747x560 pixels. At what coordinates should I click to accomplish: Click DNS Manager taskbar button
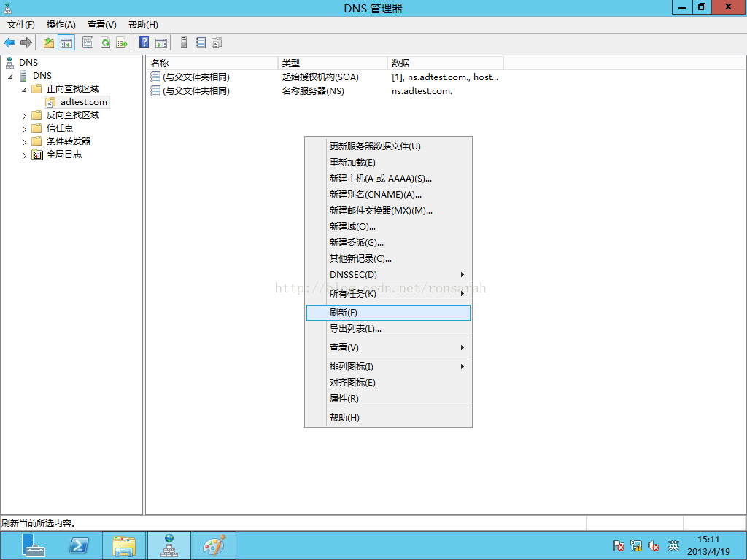click(169, 545)
